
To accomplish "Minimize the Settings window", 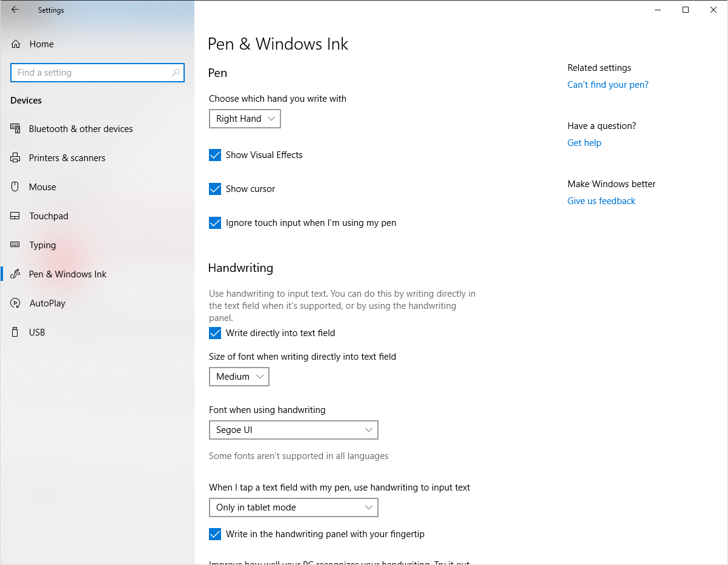I will pyautogui.click(x=658, y=10).
